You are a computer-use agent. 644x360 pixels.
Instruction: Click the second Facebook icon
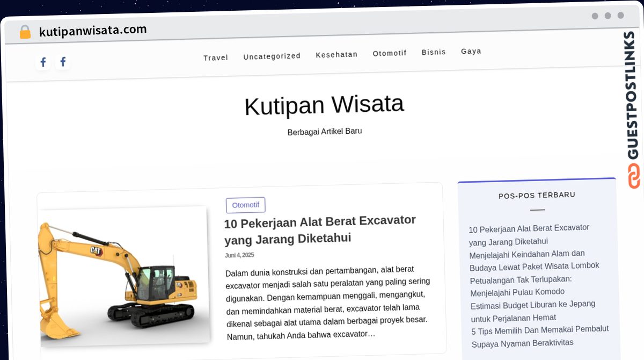tap(63, 62)
